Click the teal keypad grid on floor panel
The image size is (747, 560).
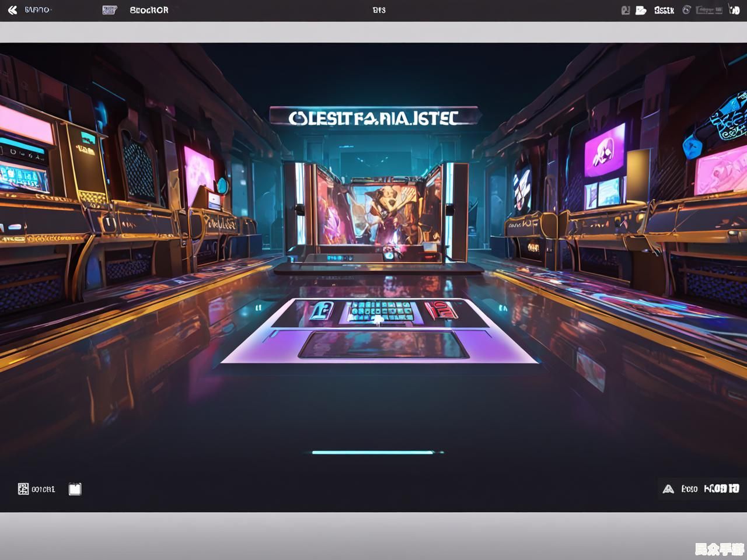[381, 311]
